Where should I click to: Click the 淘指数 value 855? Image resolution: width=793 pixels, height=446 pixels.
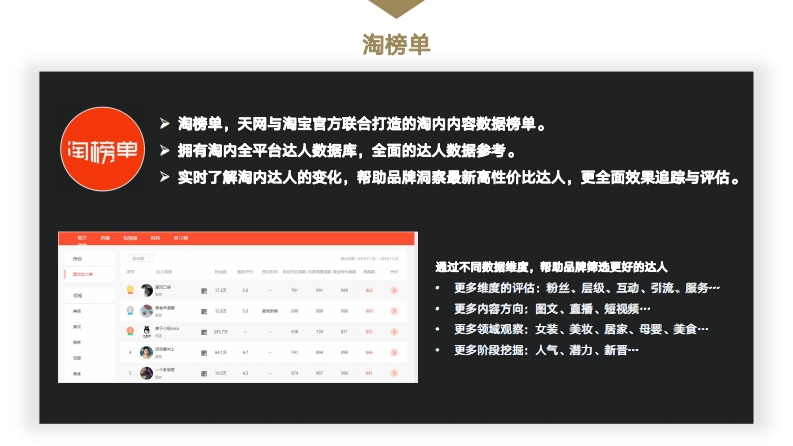369,332
